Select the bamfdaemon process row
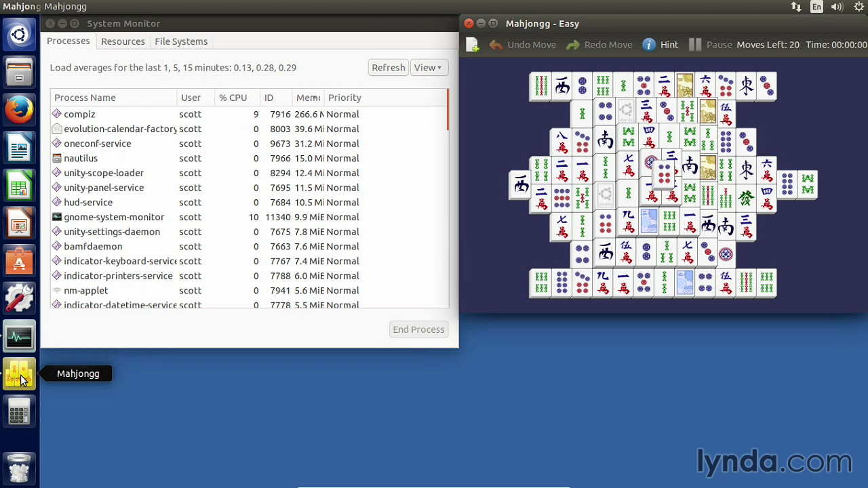 point(249,246)
